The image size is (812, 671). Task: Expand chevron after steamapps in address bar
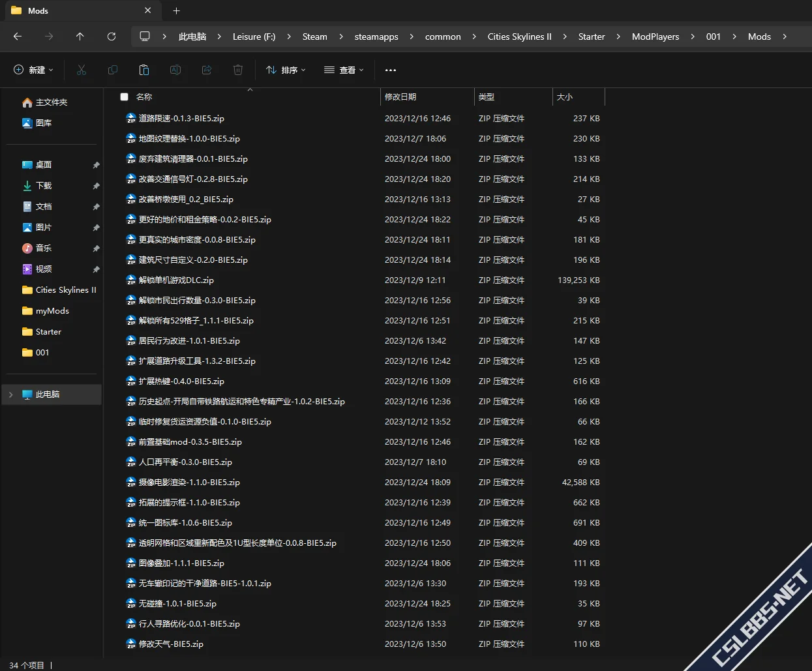(x=412, y=37)
